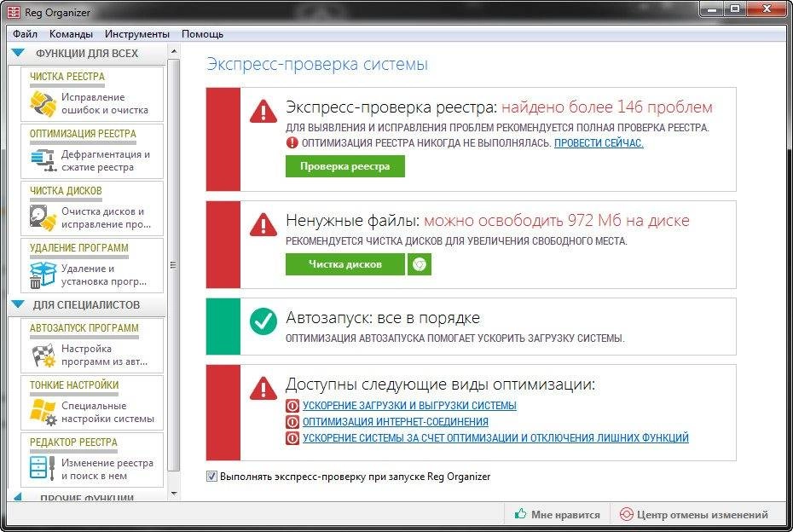The height and width of the screenshot is (532, 793).
Task: Select ЧИСТКА РЕЕСТРА heading in sidebar
Action: click(67, 77)
